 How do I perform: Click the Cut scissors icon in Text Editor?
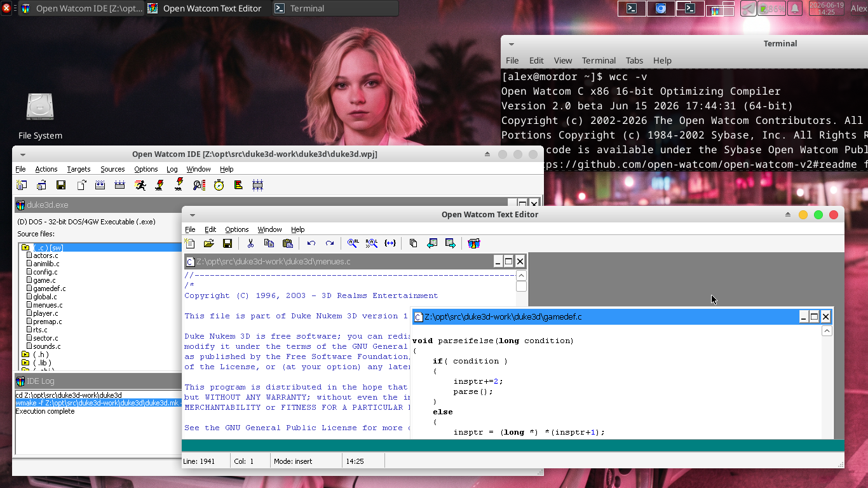[250, 243]
